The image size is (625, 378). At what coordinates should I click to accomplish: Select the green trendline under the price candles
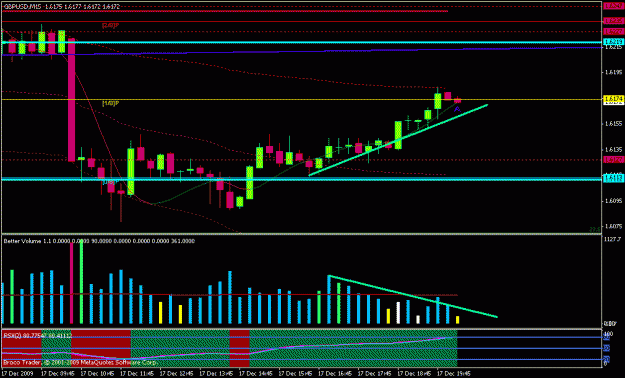(x=398, y=140)
